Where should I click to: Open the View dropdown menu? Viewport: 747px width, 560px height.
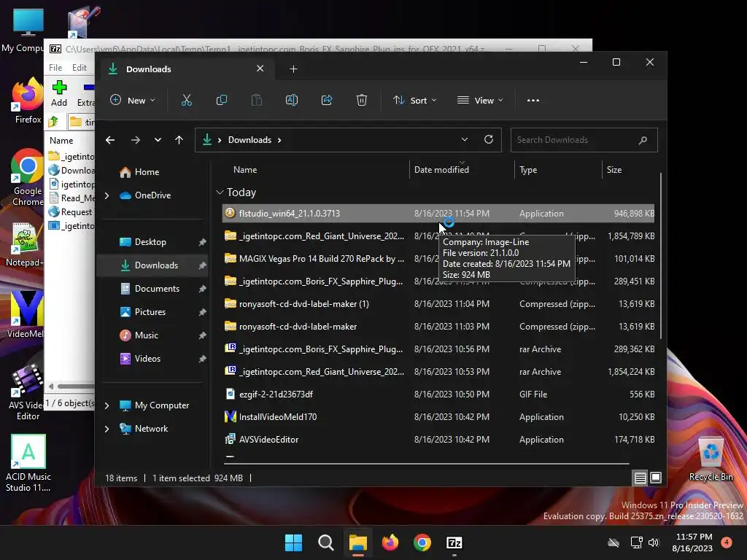(480, 101)
